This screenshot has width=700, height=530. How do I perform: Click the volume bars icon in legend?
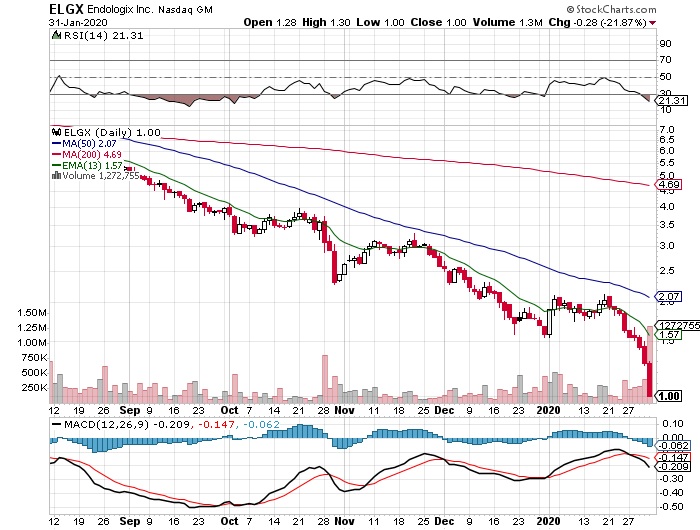57,176
